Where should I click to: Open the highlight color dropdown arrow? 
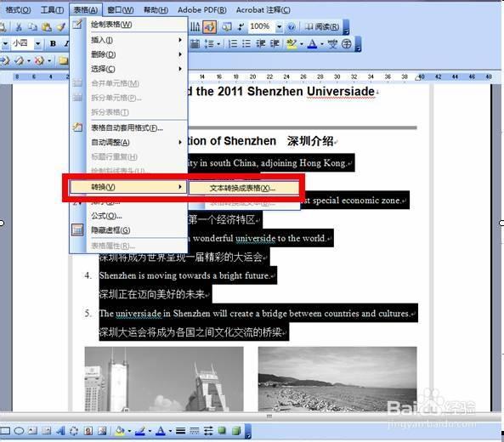pos(302,43)
